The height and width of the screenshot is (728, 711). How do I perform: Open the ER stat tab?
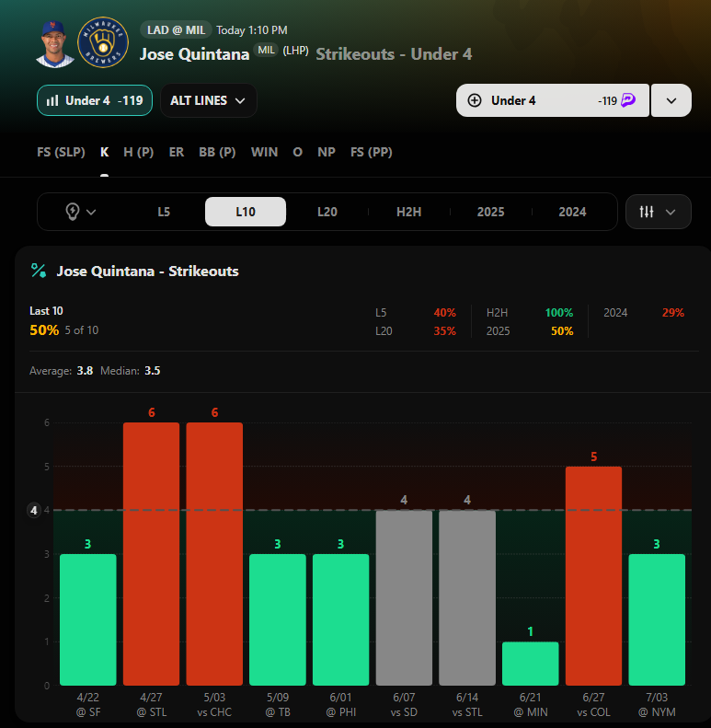[x=177, y=152]
